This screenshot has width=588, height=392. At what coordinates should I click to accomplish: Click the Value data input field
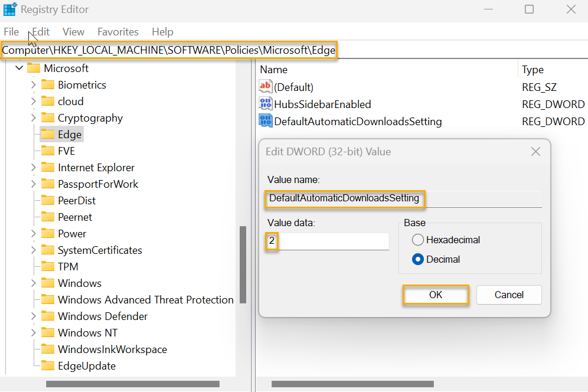click(328, 241)
